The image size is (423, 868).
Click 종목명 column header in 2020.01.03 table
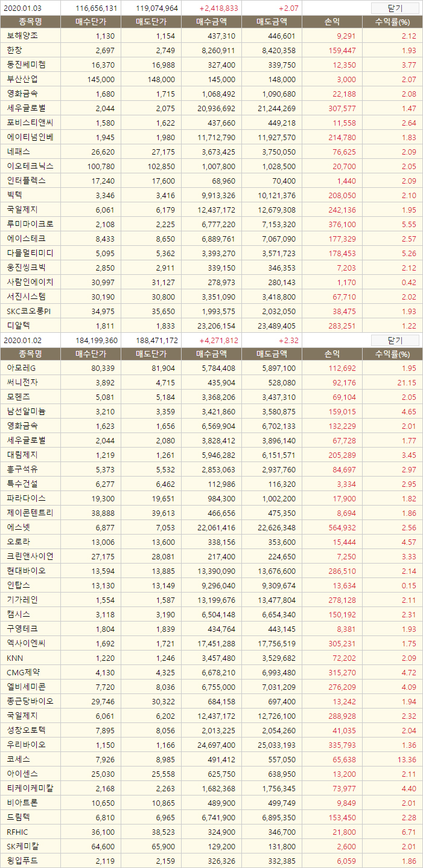(x=30, y=22)
